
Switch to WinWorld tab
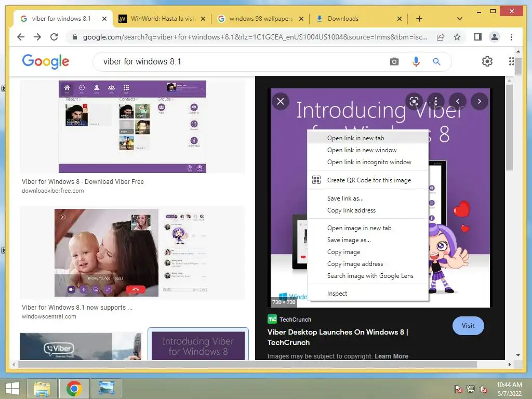click(162, 19)
